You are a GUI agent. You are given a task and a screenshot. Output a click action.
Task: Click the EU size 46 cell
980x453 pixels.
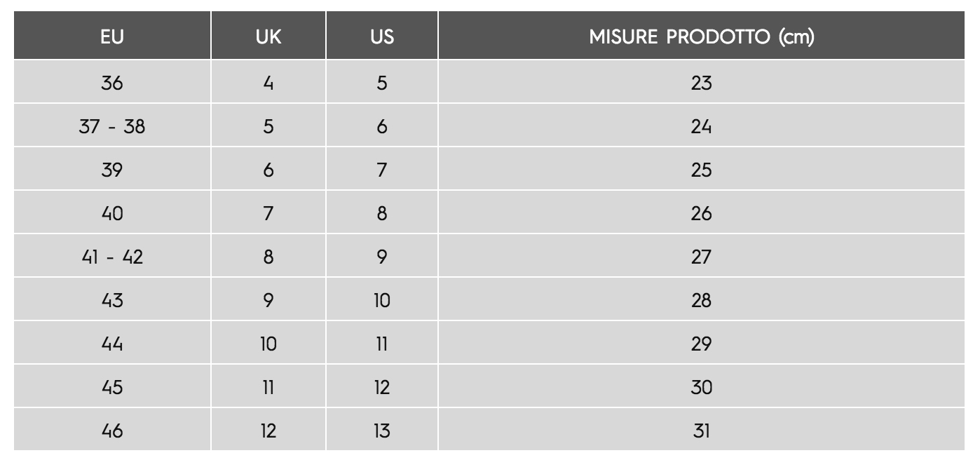point(112,430)
